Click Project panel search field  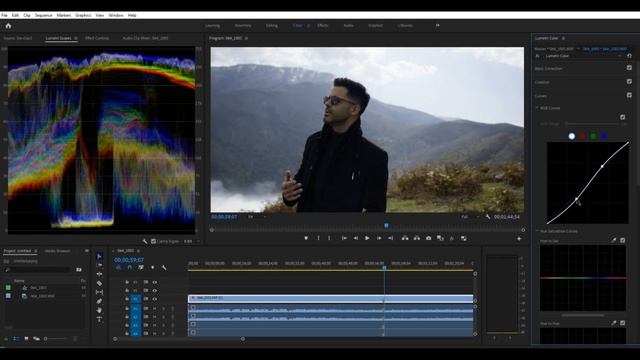point(39,269)
